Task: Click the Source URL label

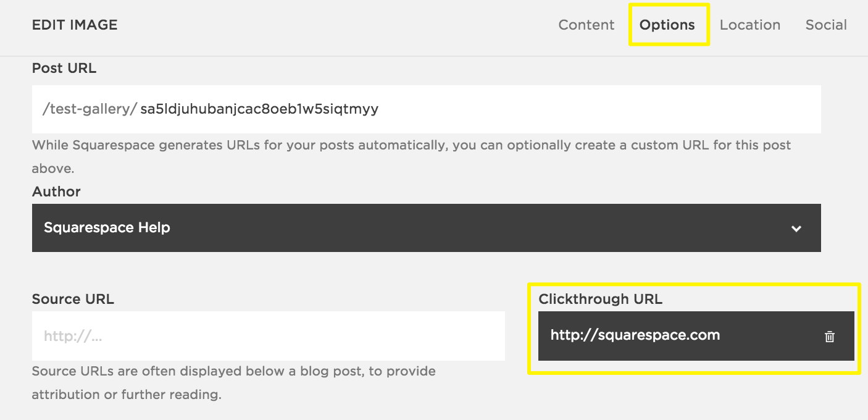Action: point(73,299)
